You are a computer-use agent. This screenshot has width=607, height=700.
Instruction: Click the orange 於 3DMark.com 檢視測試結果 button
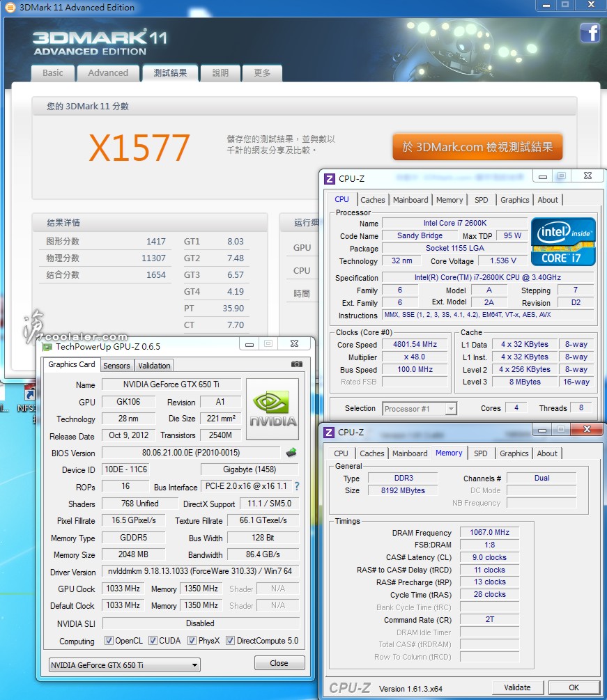point(477,146)
